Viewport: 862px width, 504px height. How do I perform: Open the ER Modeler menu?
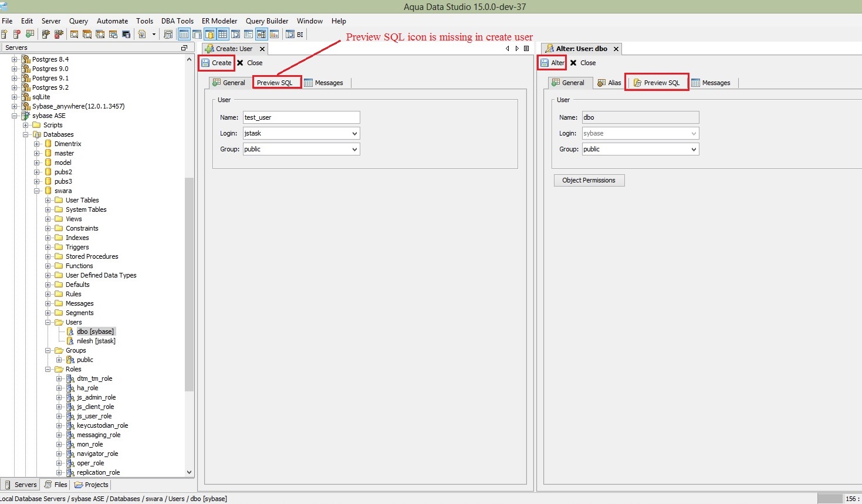pos(219,21)
